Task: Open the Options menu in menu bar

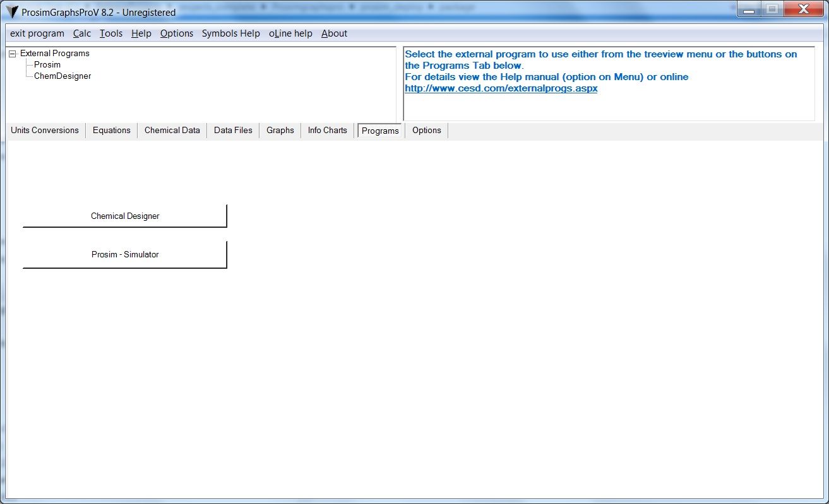Action: [x=177, y=33]
